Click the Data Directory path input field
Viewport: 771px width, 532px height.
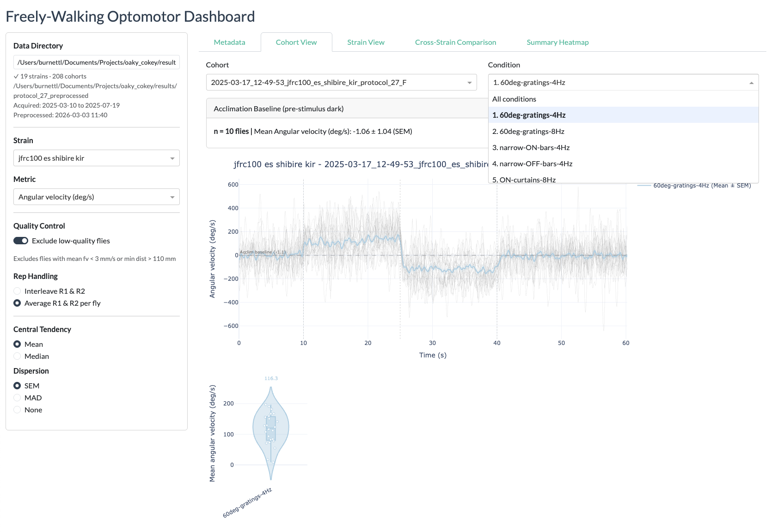pyautogui.click(x=96, y=62)
